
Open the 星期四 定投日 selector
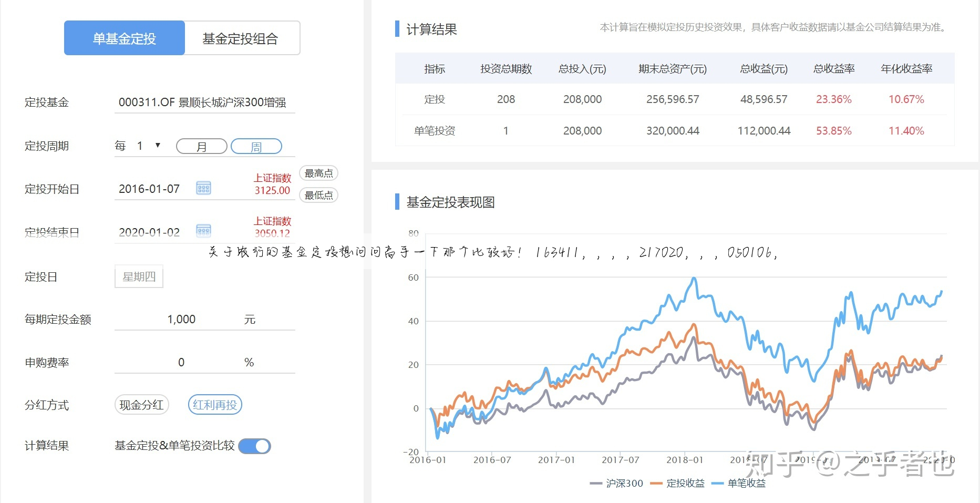pyautogui.click(x=139, y=276)
